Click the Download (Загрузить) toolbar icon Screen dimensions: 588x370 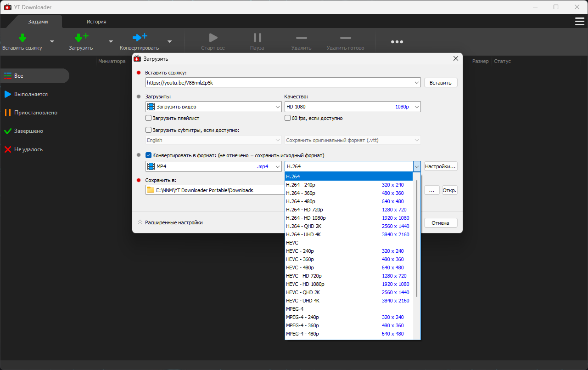pos(81,38)
